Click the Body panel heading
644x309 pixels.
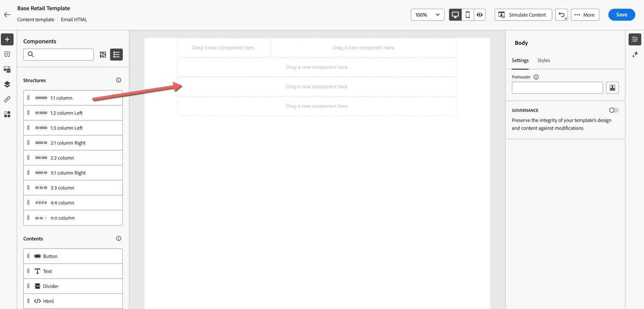[521, 43]
